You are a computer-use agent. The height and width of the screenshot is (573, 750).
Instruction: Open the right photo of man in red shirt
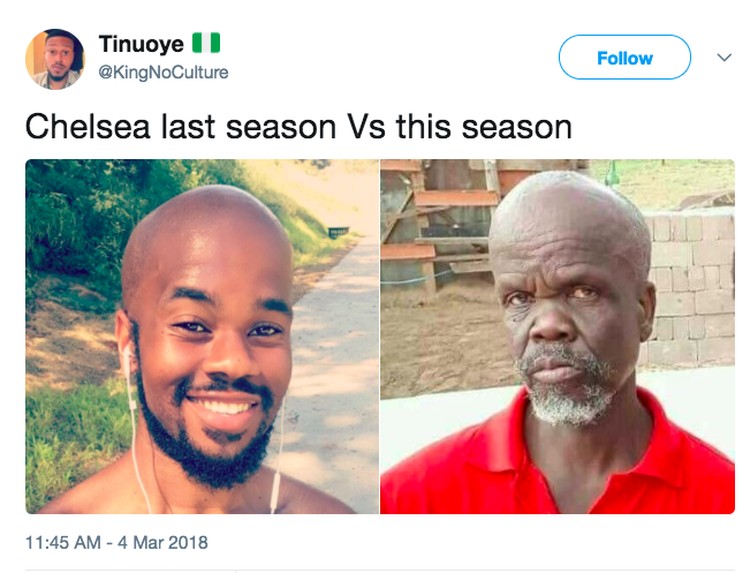[x=557, y=336]
